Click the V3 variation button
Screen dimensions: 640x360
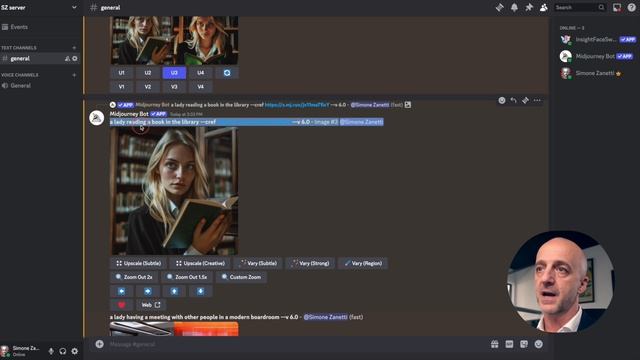174,87
